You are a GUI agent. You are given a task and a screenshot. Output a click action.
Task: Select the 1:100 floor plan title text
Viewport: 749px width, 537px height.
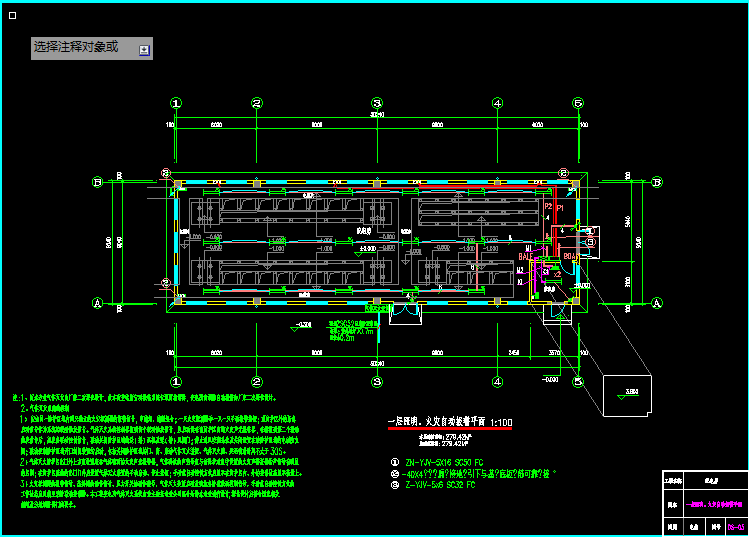point(449,423)
